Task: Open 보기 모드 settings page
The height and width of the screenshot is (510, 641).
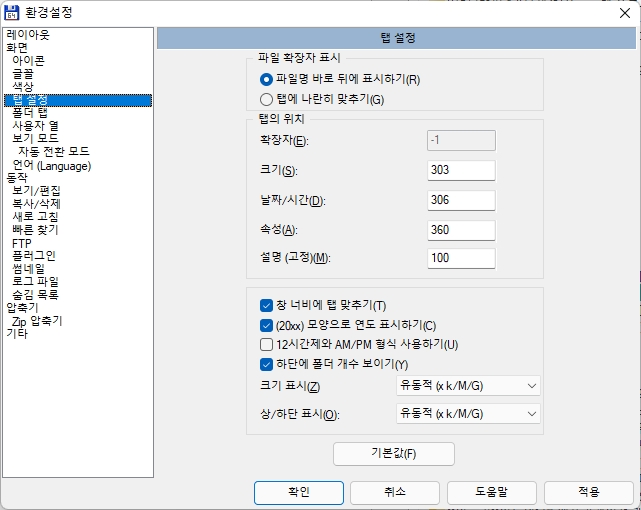Action: (x=35, y=139)
